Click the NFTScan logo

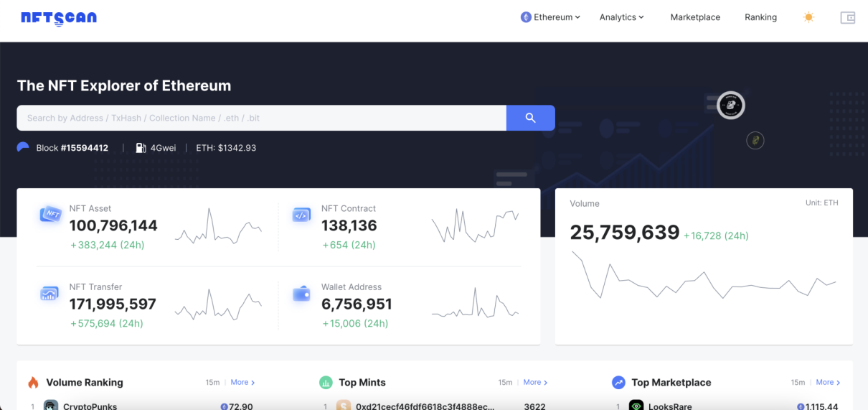[x=59, y=18]
